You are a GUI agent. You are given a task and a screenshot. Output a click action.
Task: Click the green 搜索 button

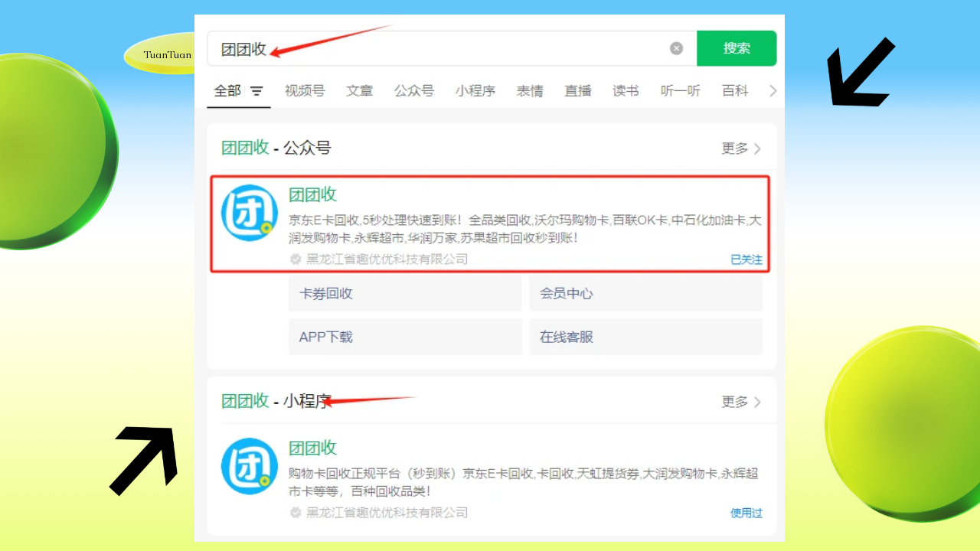(x=737, y=48)
